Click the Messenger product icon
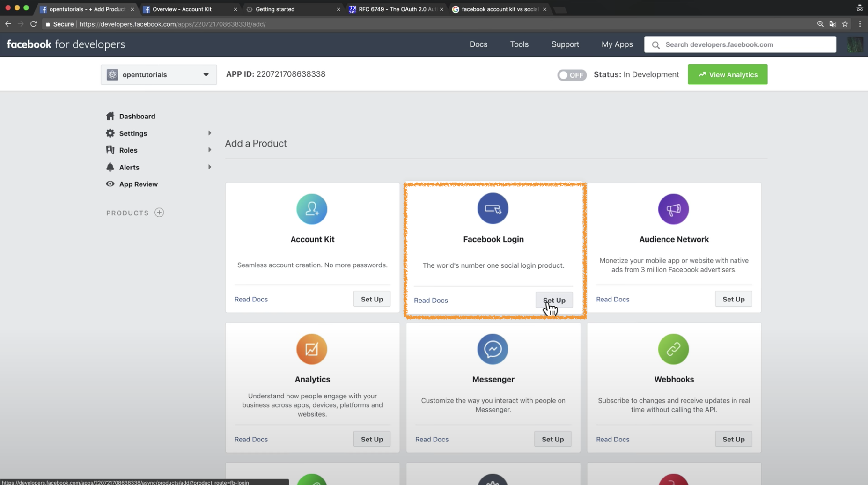This screenshot has height=485, width=868. click(493, 349)
